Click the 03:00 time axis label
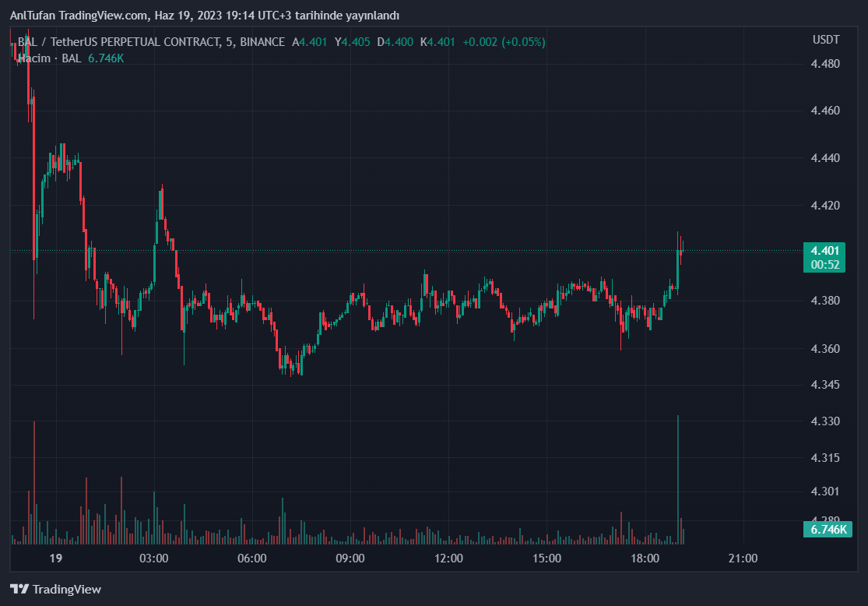868x606 pixels. coord(153,558)
